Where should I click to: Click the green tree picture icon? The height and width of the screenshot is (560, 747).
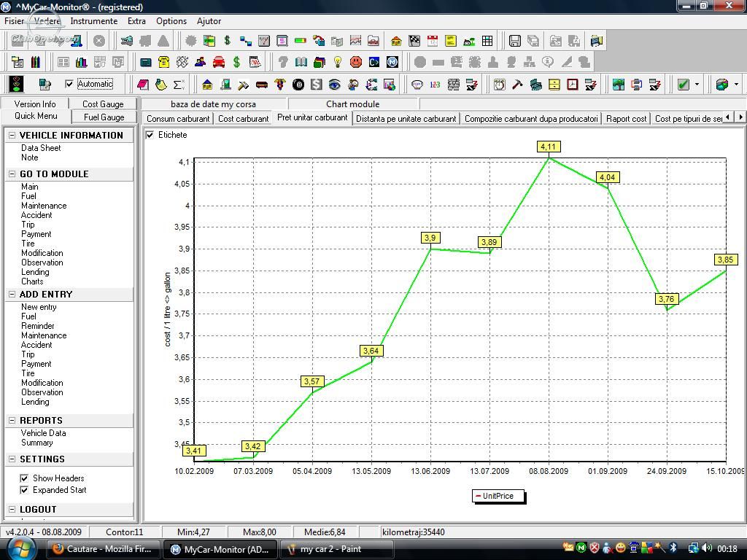tap(619, 85)
